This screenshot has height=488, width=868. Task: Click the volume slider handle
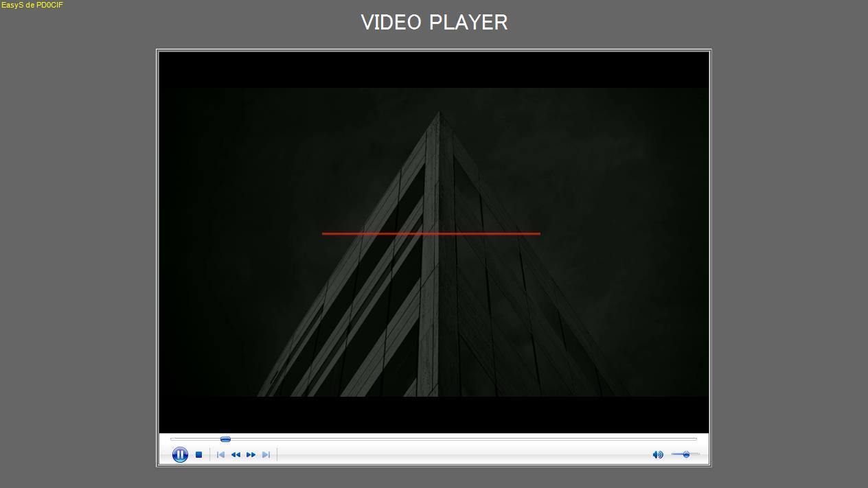[x=686, y=454]
